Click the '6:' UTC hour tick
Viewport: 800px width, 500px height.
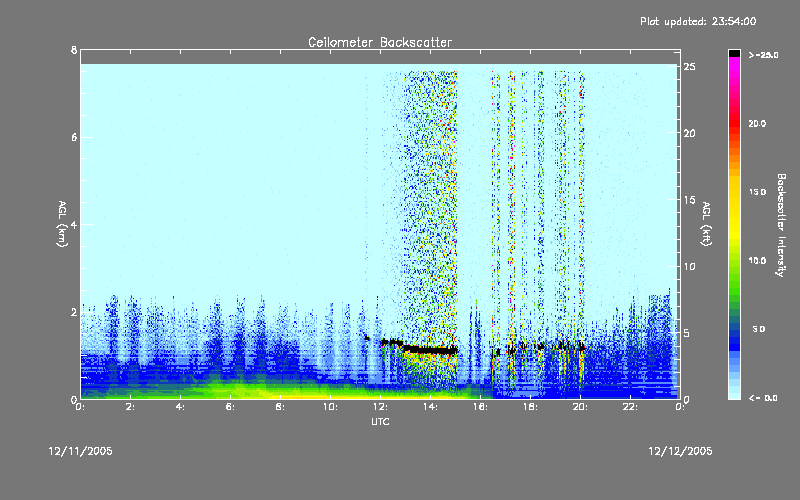(231, 407)
